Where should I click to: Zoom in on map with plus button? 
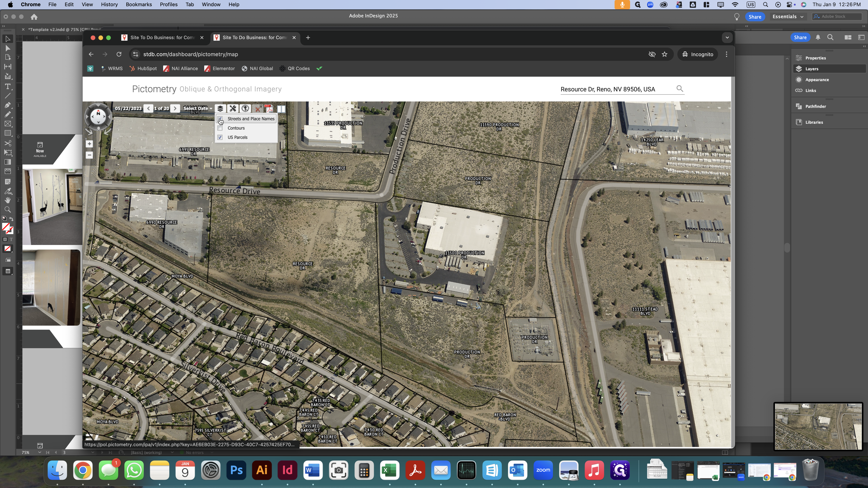tap(89, 144)
